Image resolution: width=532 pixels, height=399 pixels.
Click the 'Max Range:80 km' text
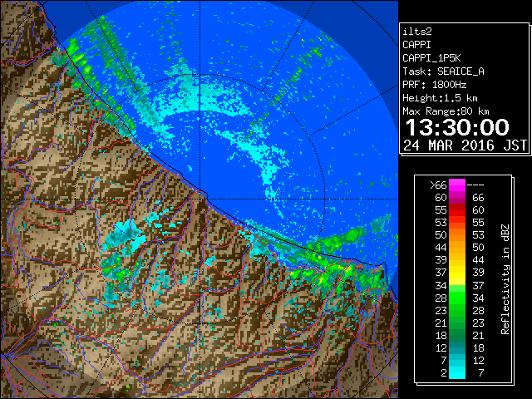[x=446, y=111]
